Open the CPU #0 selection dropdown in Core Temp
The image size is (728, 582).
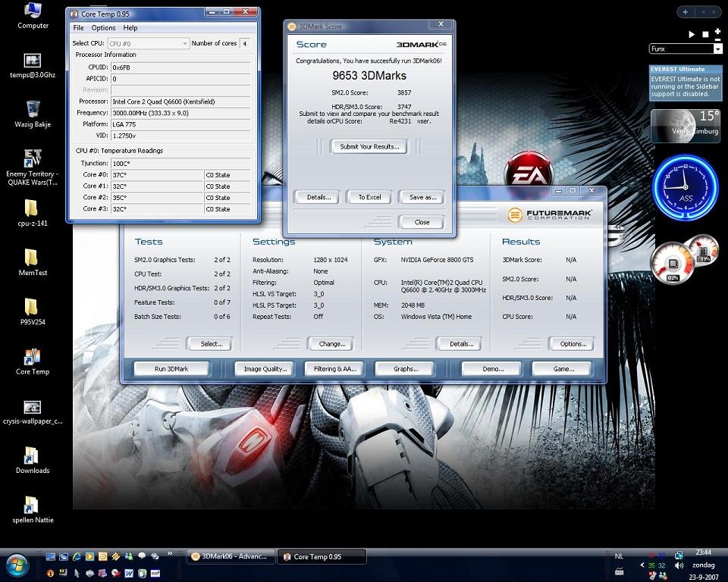pyautogui.click(x=184, y=43)
